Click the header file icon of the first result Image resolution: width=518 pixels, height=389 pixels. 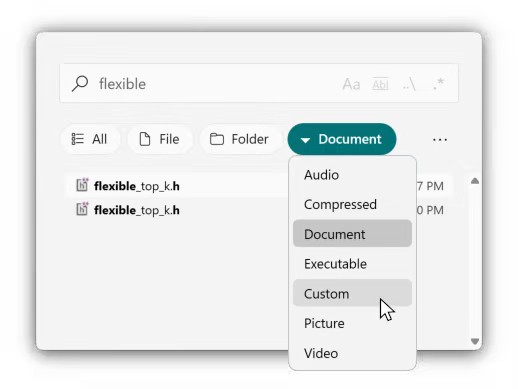82,185
